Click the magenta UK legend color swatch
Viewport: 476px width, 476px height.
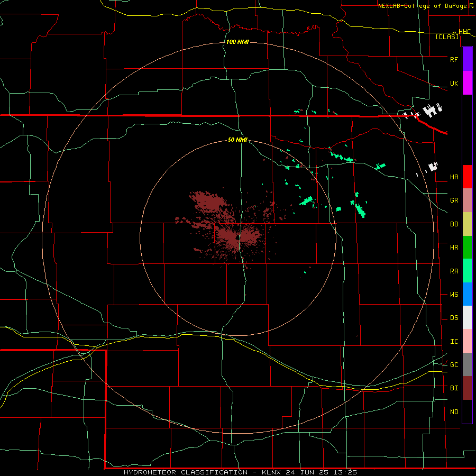click(467, 83)
